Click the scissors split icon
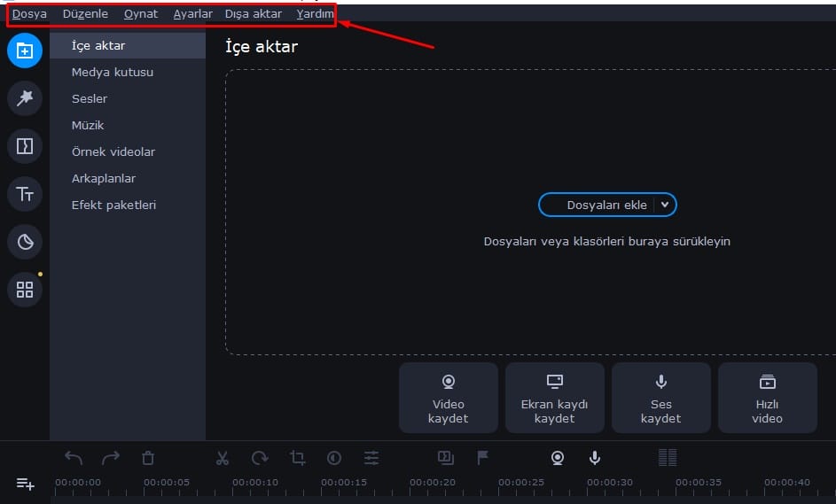 point(223,458)
